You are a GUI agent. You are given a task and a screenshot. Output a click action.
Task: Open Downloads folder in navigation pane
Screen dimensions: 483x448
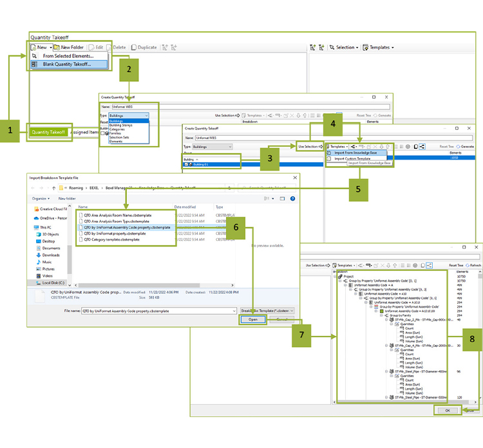point(51,255)
